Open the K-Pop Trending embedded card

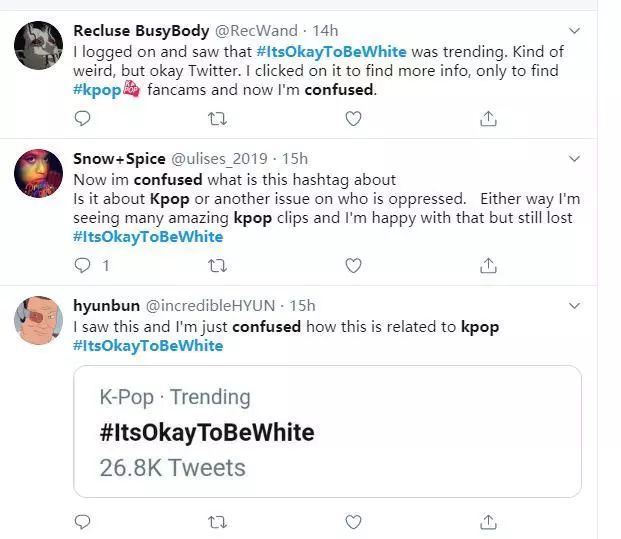click(x=327, y=431)
